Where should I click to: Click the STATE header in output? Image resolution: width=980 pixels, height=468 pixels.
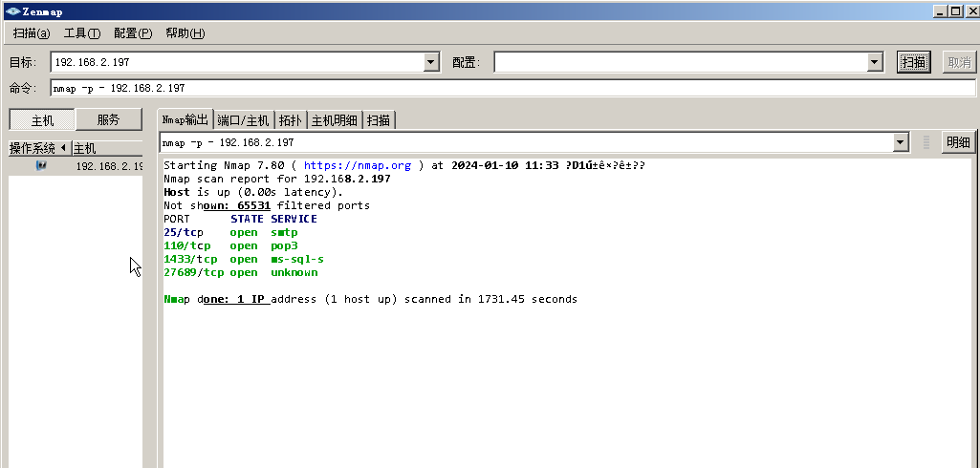(x=248, y=219)
